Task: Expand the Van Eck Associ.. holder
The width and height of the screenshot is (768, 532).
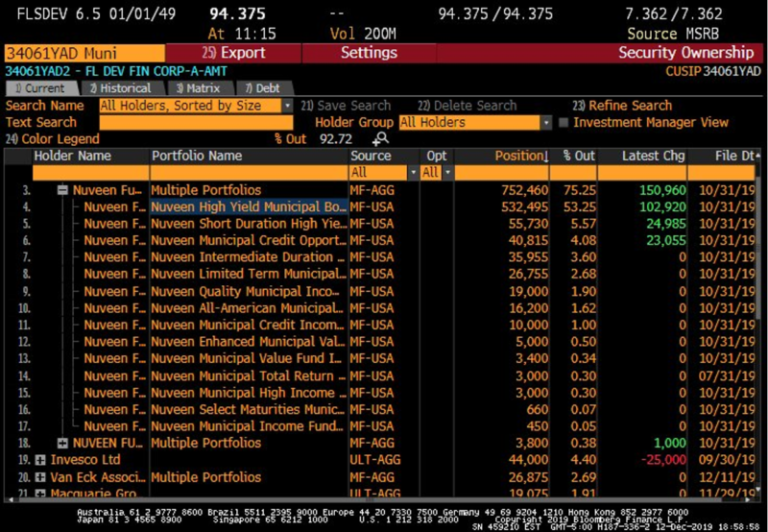Action: click(x=40, y=477)
